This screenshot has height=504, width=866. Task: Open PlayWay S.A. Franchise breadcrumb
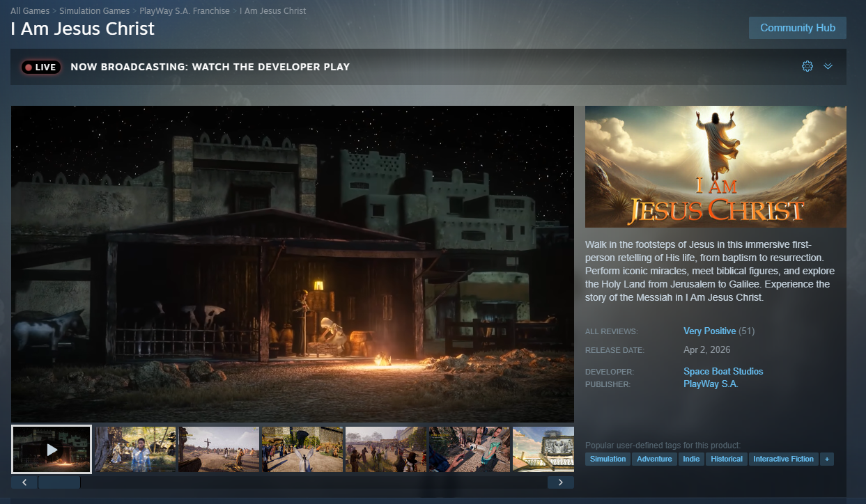tap(185, 11)
